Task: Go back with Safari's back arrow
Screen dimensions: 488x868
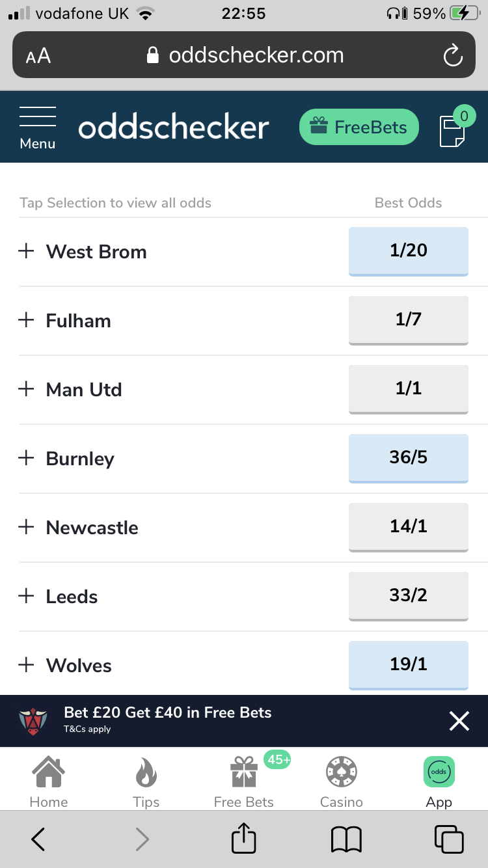Action: (38, 839)
